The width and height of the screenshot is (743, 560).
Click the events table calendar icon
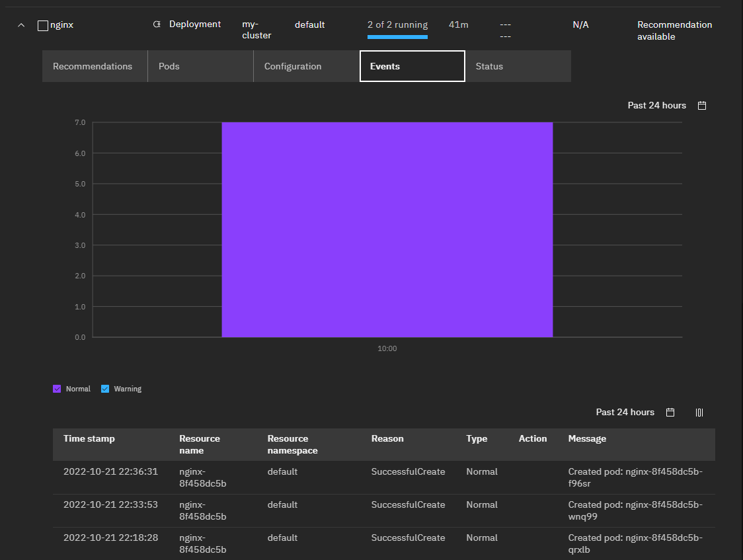click(670, 413)
